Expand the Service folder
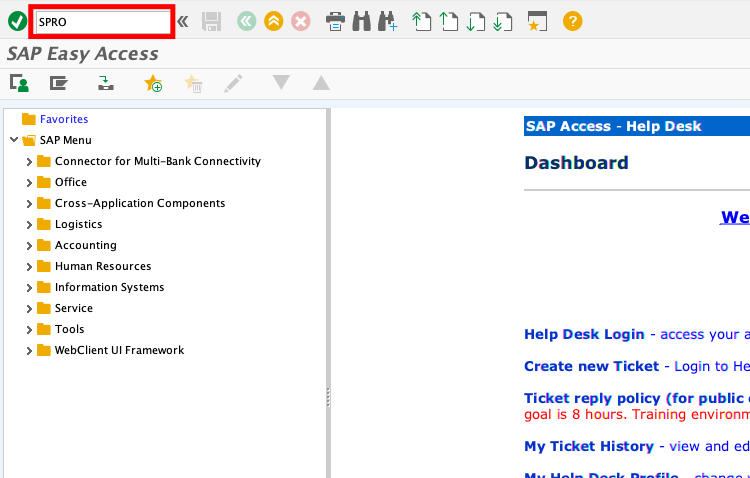The width and height of the screenshot is (750, 478). (29, 309)
